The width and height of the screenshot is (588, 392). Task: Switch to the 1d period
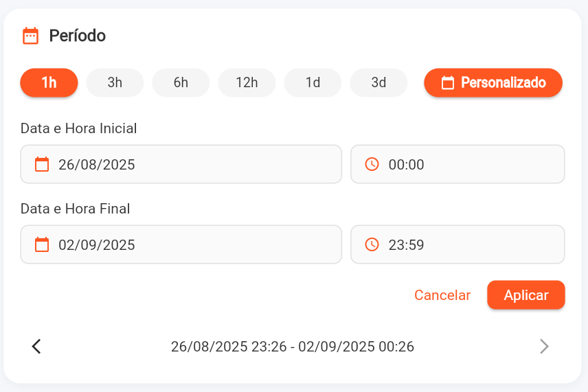click(313, 83)
